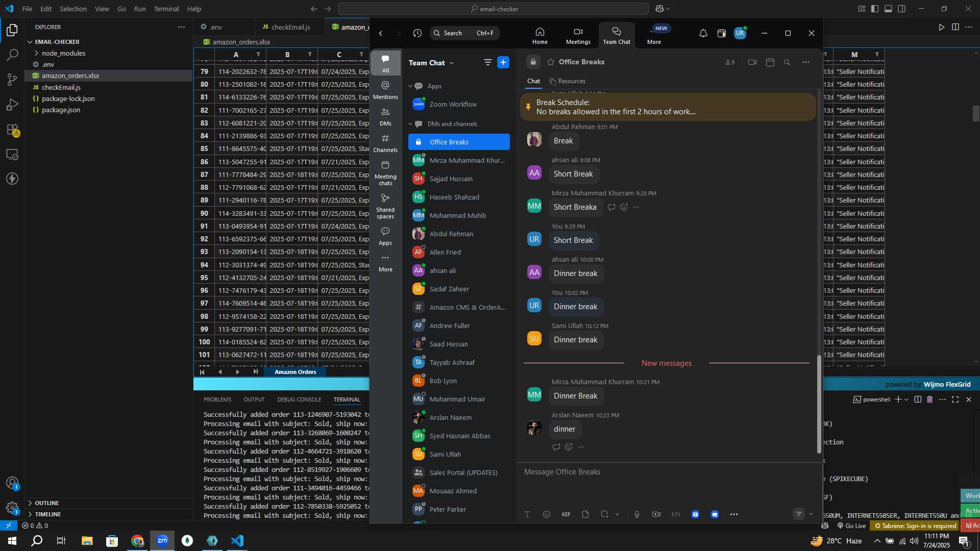Open File Explorer from taskbar
980x551 pixels.
(87, 541)
